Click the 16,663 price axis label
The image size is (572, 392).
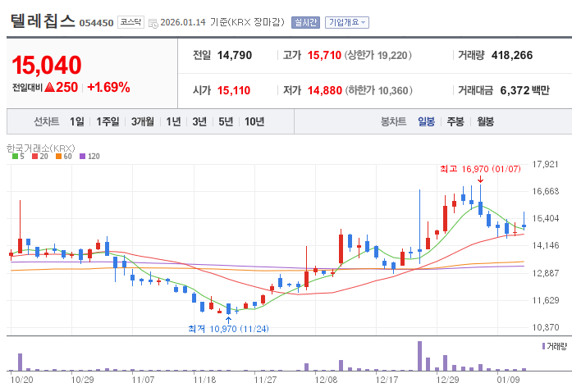click(546, 191)
